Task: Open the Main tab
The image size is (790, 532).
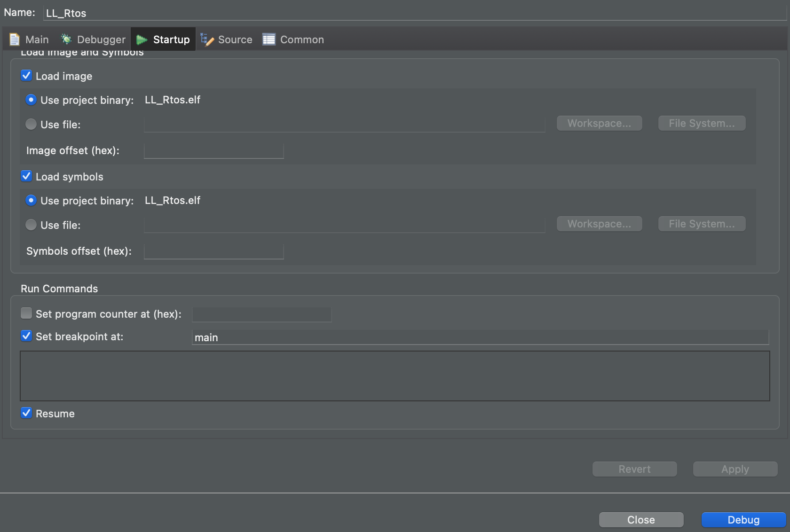Action: pos(29,39)
